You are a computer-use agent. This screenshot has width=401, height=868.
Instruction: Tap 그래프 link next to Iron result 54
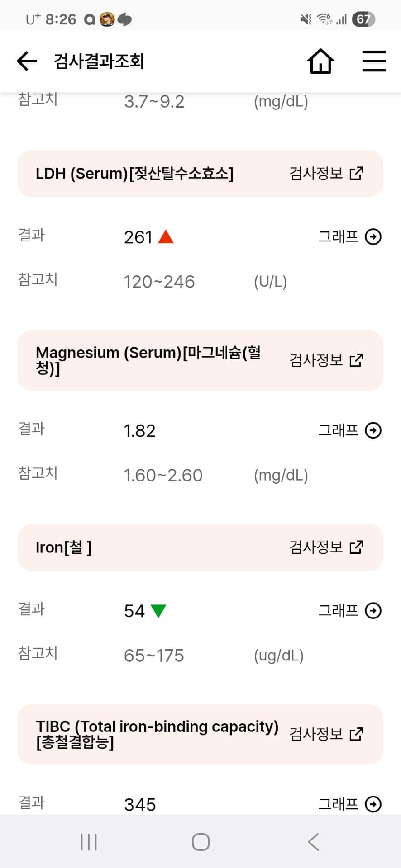338,611
